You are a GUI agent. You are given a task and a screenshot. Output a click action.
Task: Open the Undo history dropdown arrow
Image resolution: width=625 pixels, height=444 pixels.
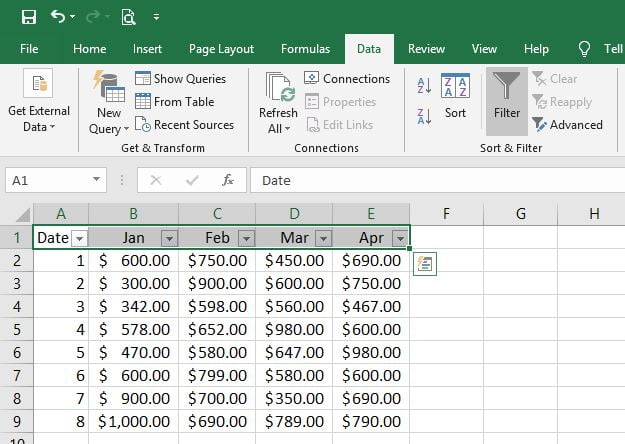[x=73, y=17]
